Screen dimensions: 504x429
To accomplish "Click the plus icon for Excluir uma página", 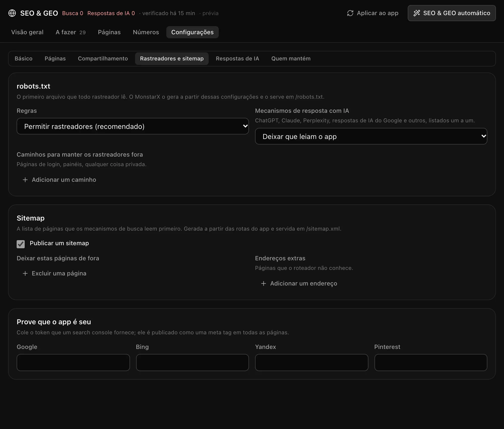I will coord(25,273).
